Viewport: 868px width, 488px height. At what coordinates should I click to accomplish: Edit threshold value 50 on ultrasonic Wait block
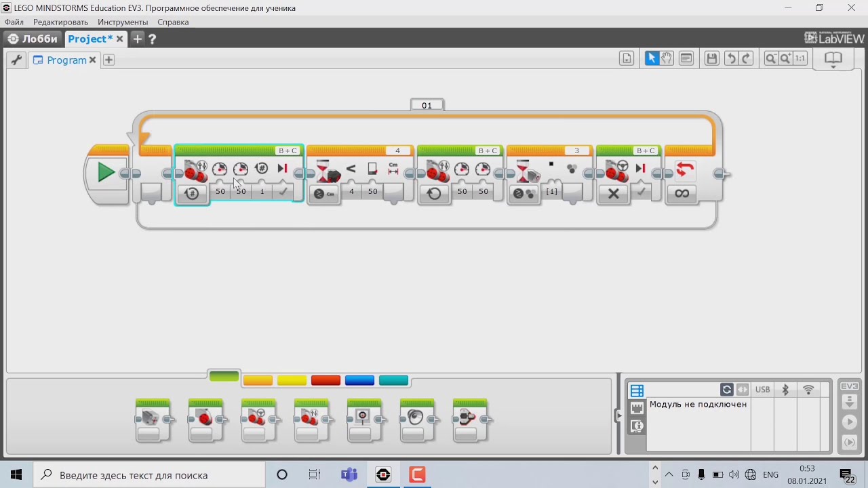372,192
